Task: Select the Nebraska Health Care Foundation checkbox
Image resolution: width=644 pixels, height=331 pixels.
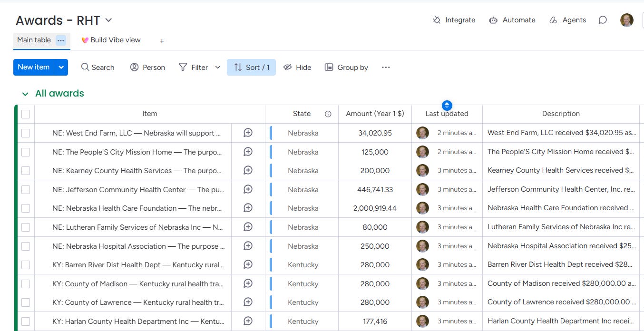Action: (x=26, y=208)
